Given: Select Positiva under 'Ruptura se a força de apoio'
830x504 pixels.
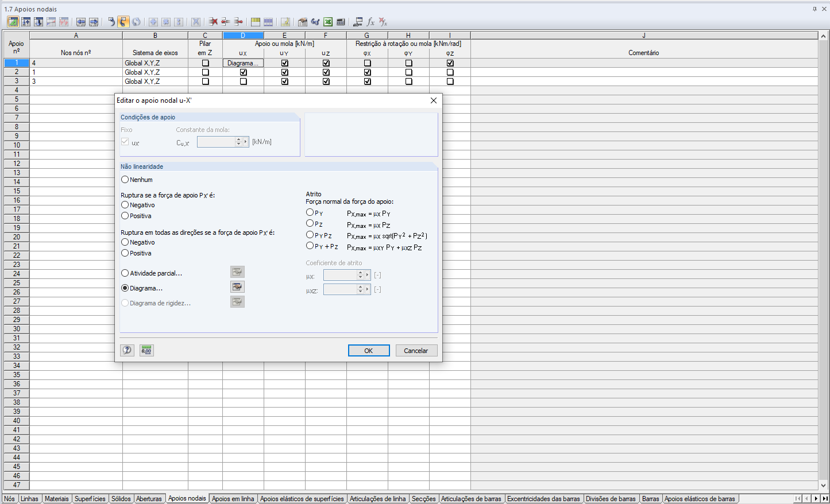Looking at the screenshot, I should tap(125, 216).
